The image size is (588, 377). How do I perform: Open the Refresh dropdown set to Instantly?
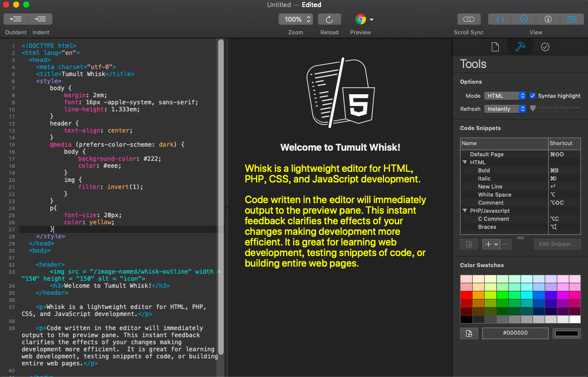point(505,108)
